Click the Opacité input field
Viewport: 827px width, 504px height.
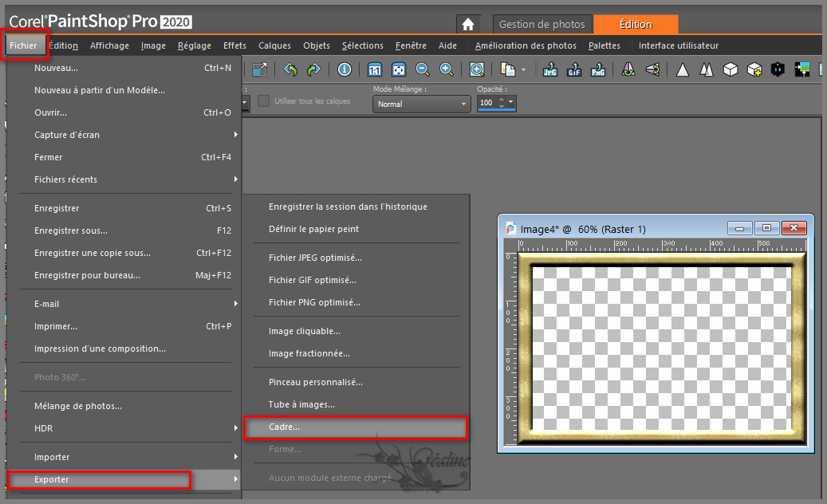[x=486, y=103]
